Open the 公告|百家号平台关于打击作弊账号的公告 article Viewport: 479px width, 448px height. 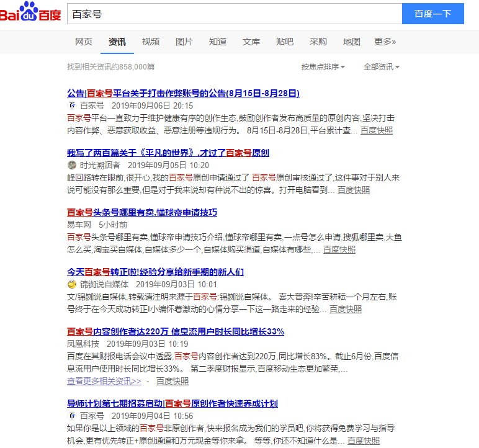(x=183, y=93)
